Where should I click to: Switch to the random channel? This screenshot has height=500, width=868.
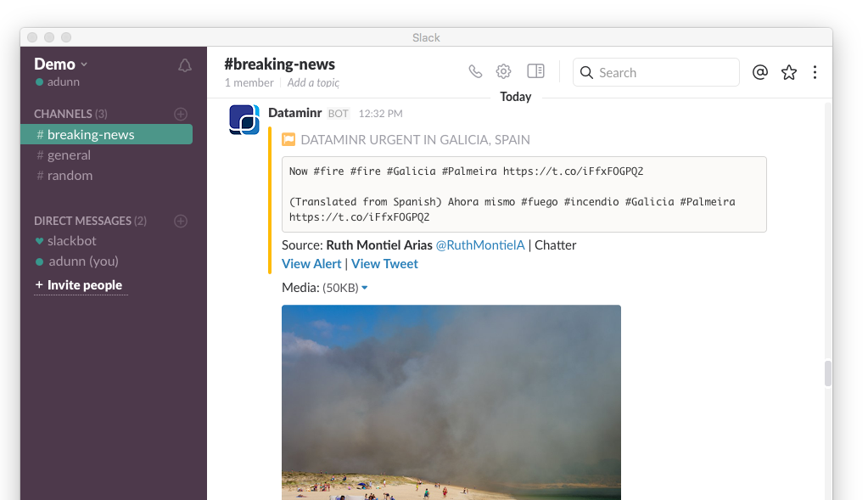tap(70, 176)
